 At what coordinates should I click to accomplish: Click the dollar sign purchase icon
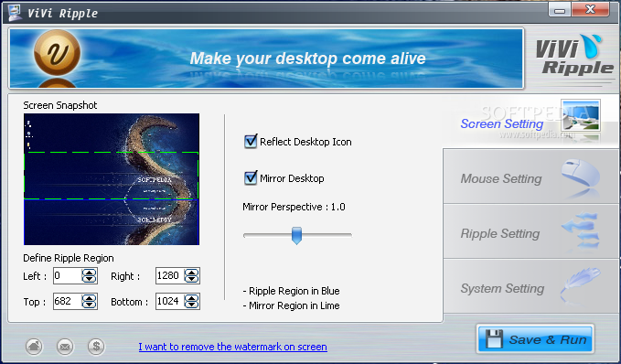coord(96,347)
